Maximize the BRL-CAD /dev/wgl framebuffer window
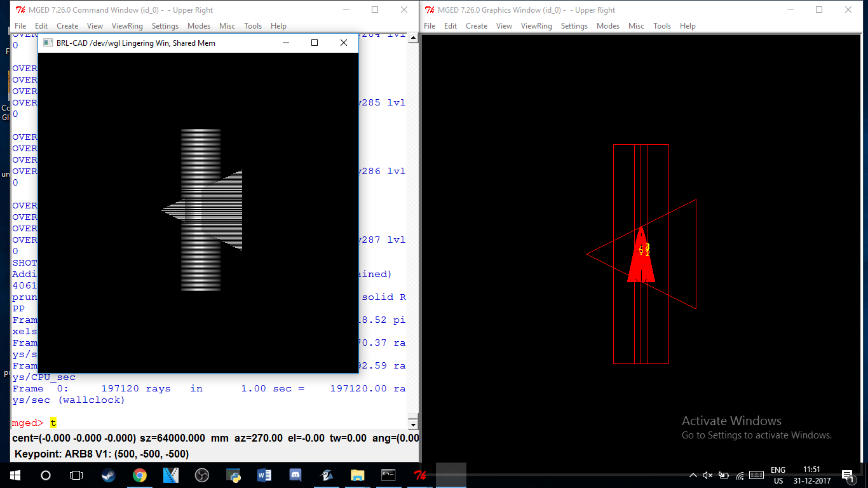This screenshot has height=488, width=868. click(315, 43)
